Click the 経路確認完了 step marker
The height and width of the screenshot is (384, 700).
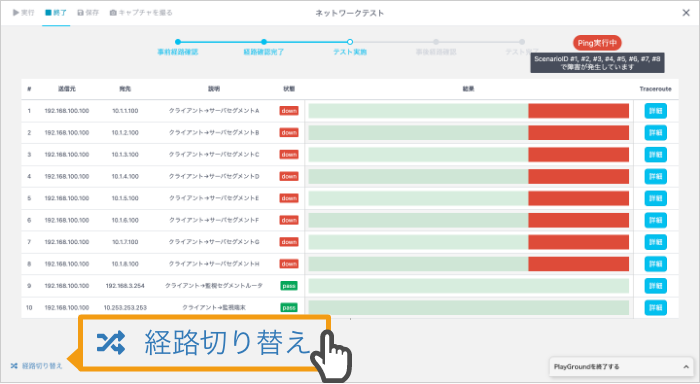(x=264, y=42)
